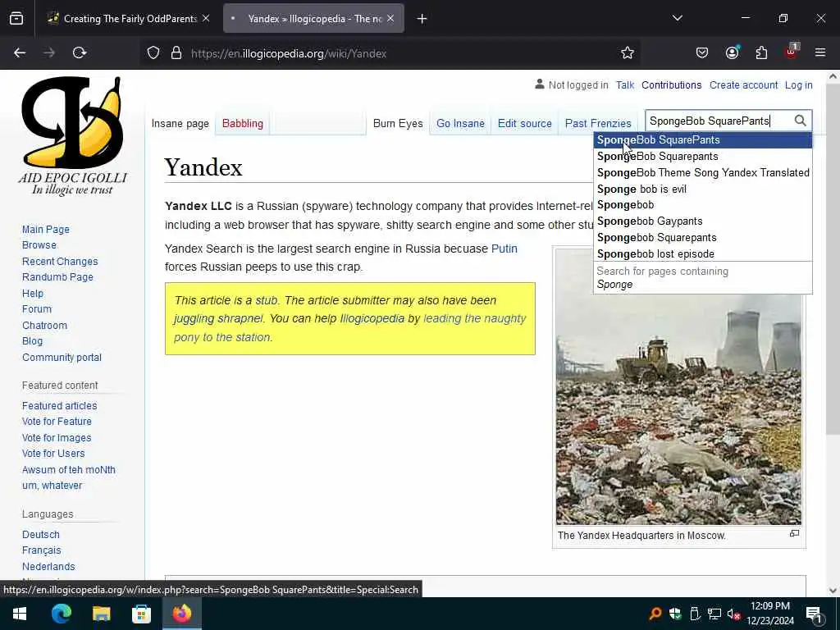
Task: Open the Firefox account icon
Action: (732, 52)
